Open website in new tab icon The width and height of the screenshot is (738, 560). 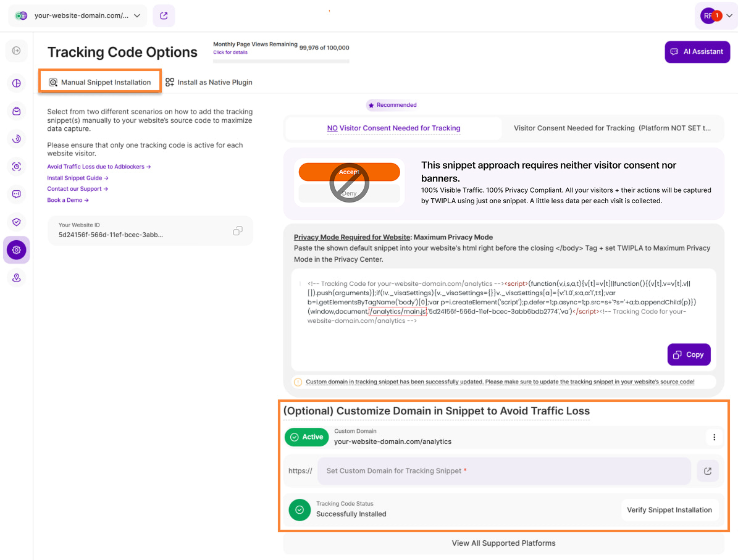(164, 16)
